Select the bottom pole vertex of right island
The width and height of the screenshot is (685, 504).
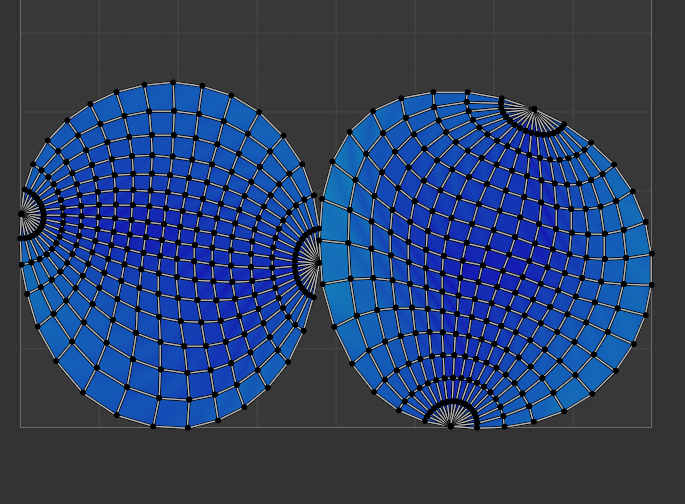[x=450, y=425]
